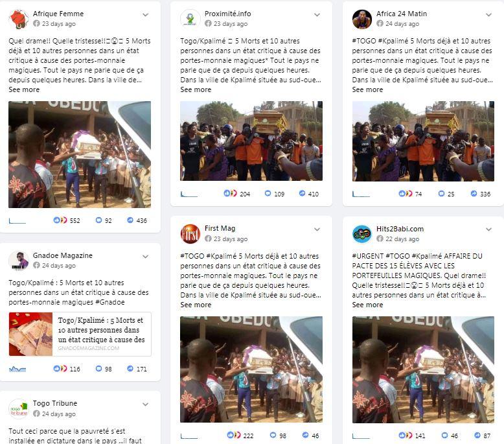Click the Togo Tribune page logo
Screen dimensions: 504x444
[x=19, y=408]
